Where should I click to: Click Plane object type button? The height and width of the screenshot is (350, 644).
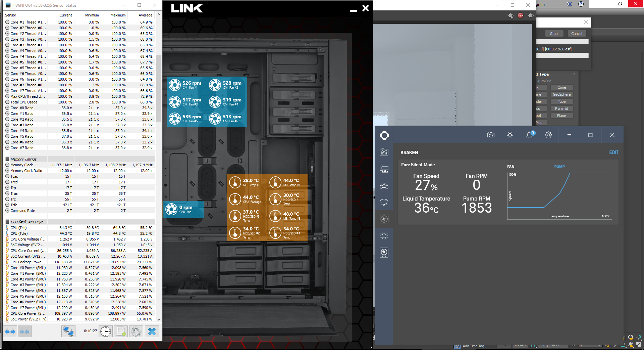coord(562,116)
